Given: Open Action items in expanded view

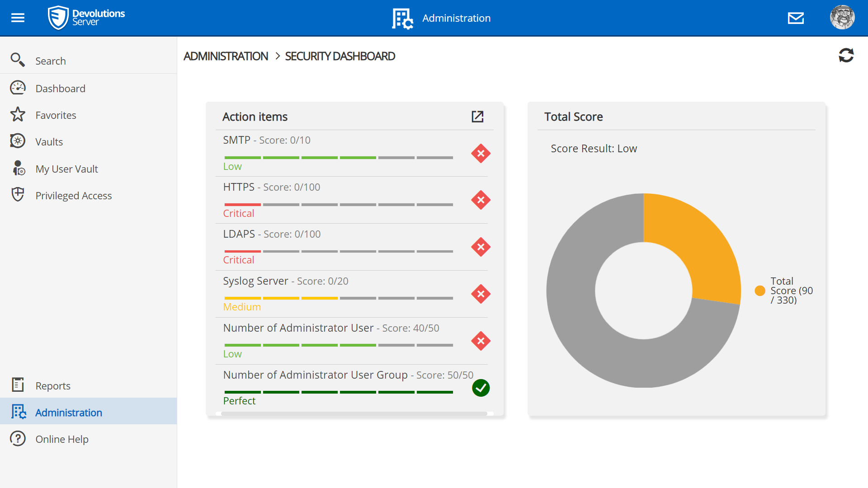Looking at the screenshot, I should tap(477, 117).
